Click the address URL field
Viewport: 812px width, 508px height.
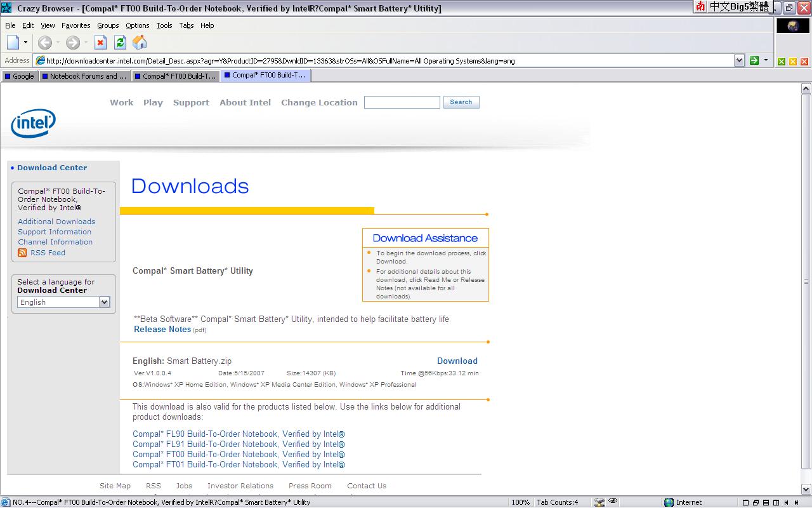pyautogui.click(x=389, y=61)
